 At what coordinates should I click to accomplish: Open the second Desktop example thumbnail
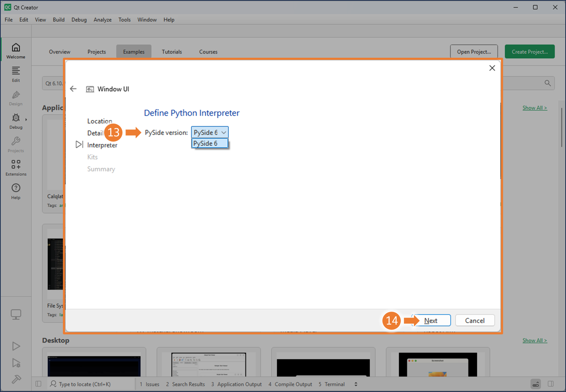(x=209, y=364)
